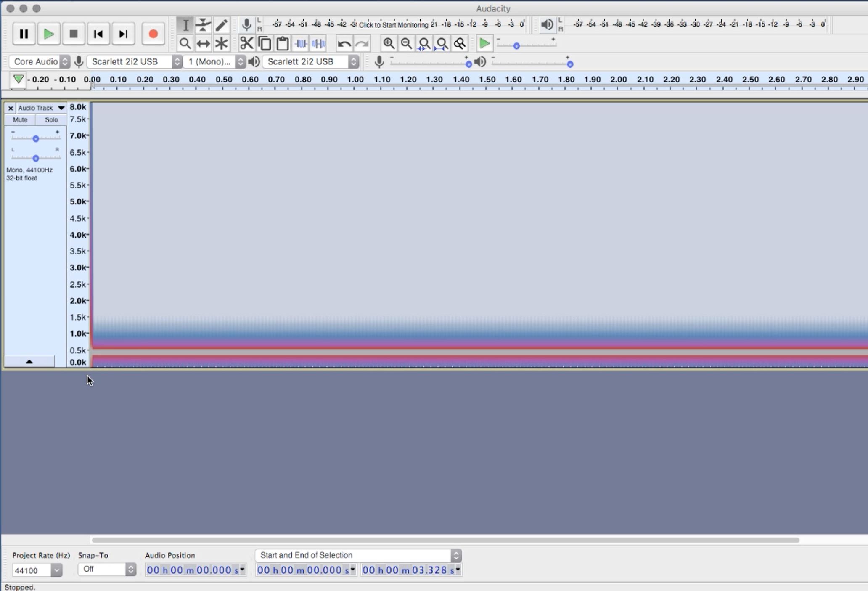
Task: Cut the selection with the scissors icon
Action: click(x=247, y=43)
